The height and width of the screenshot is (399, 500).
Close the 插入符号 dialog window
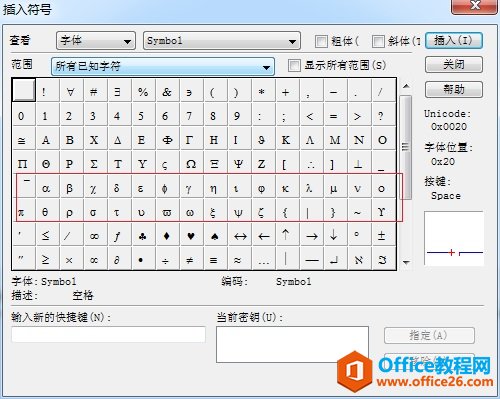click(475, 6)
